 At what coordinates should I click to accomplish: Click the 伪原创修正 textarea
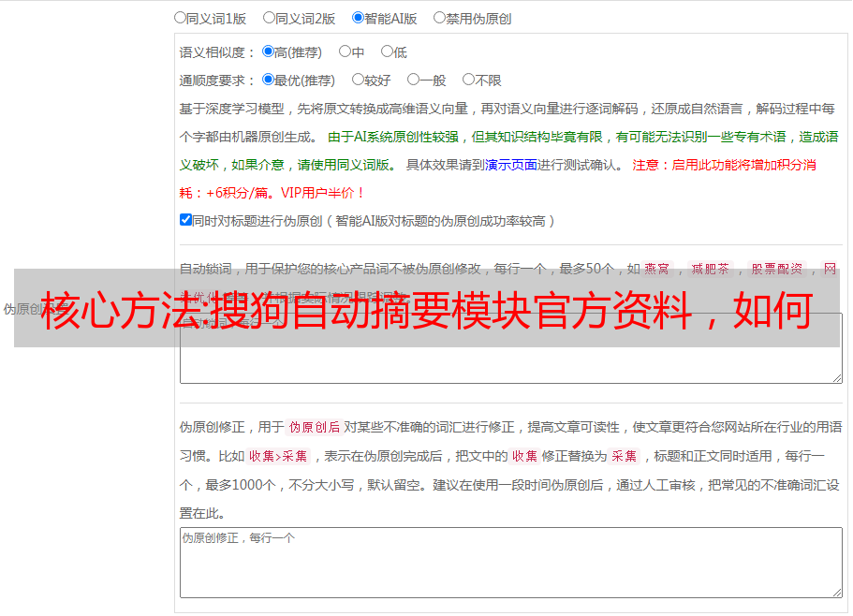point(511,563)
